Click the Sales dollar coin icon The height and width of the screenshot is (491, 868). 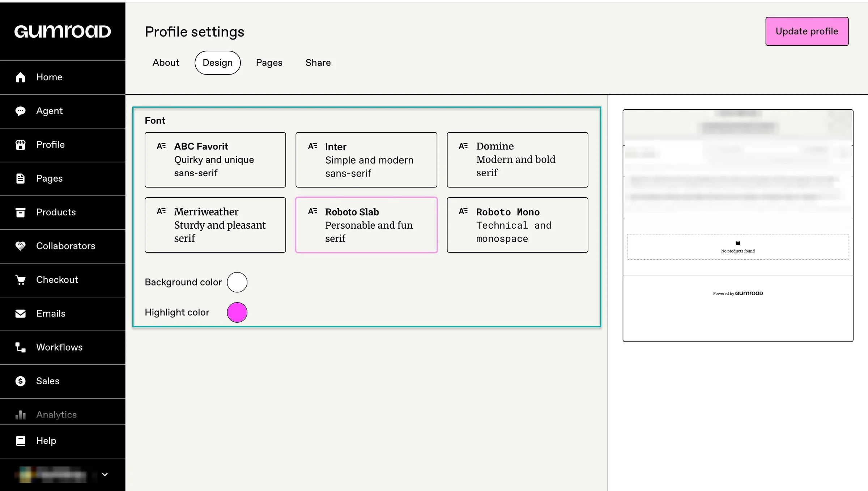point(21,381)
